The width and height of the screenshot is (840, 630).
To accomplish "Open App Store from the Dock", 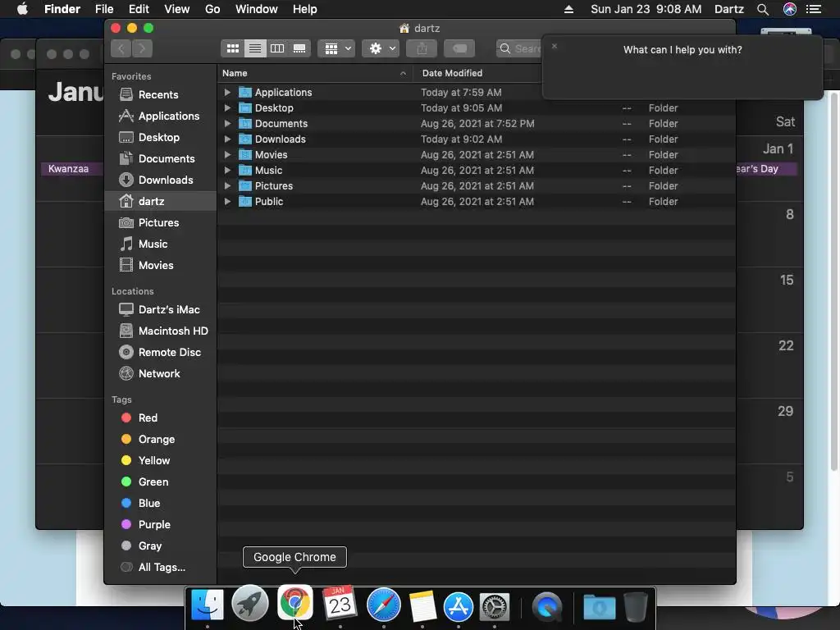I will (458, 607).
